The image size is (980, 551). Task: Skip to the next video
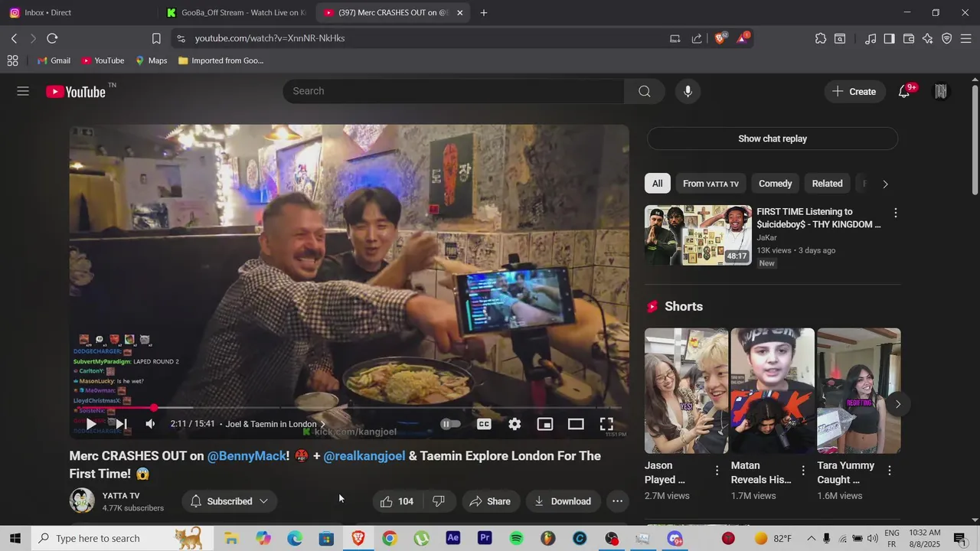(121, 424)
